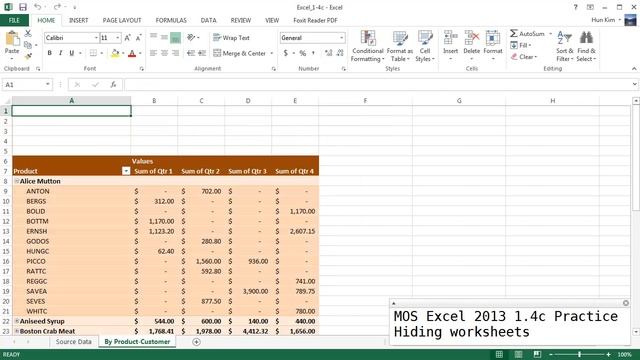The width and height of the screenshot is (640, 360).
Task: Open Conditional Formatting
Action: pos(368,46)
